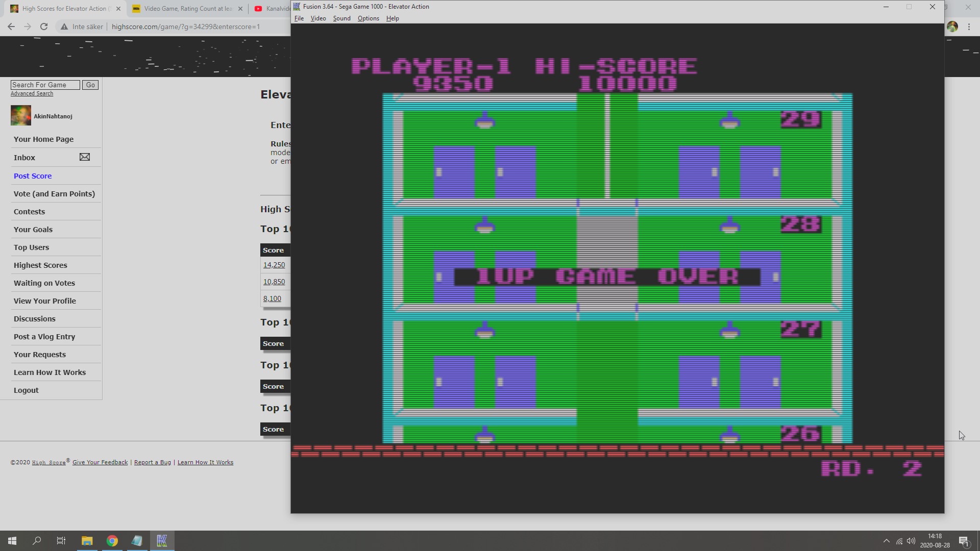Screen dimensions: 980x551
Task: Reload the highscore.com page
Action: tap(44, 27)
